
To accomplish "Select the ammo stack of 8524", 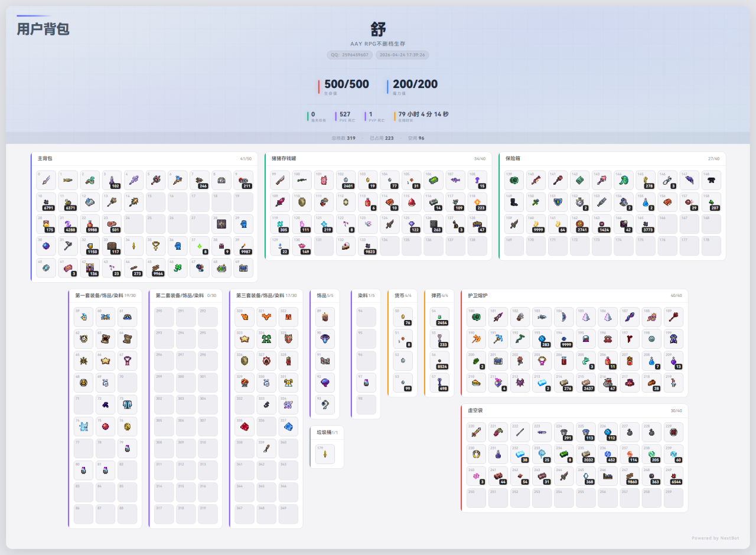I will [x=439, y=360].
